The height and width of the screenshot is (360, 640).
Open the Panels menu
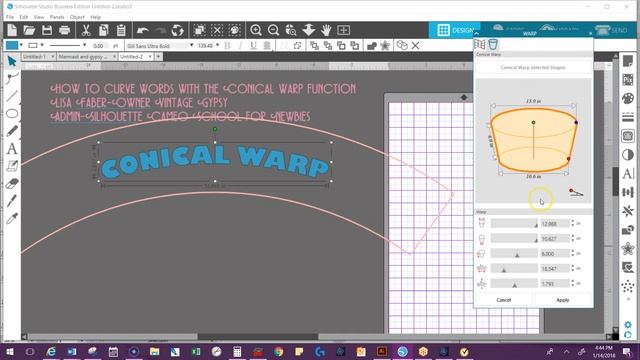[57, 17]
